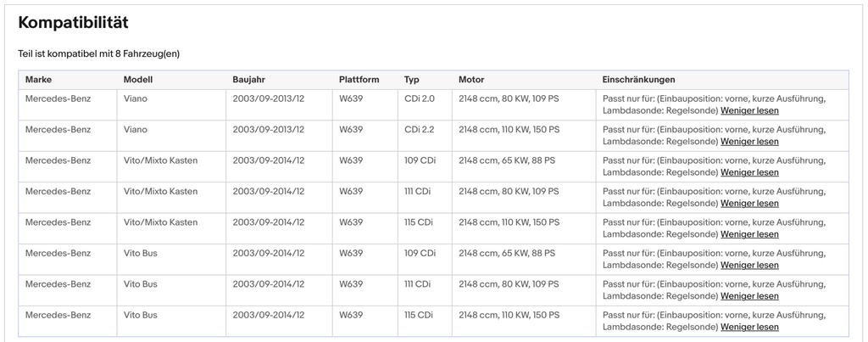Click Weniger lesen in Viano CDi 2.0 row

click(x=749, y=110)
